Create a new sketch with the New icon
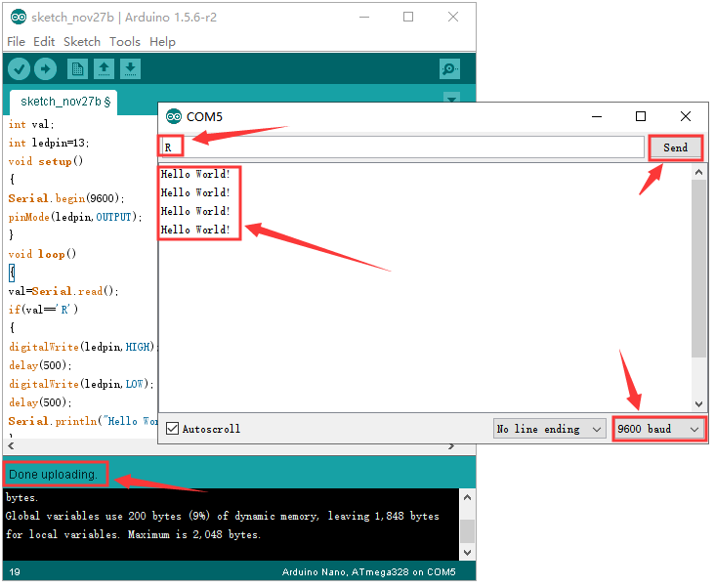Screen dimensions: 715x588 77,69
